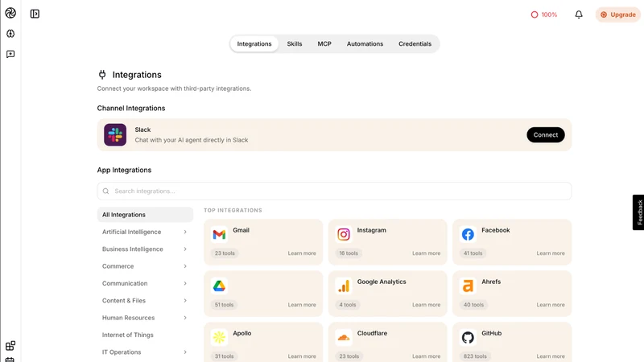Click Learn more on Cloudflare card

427,356
